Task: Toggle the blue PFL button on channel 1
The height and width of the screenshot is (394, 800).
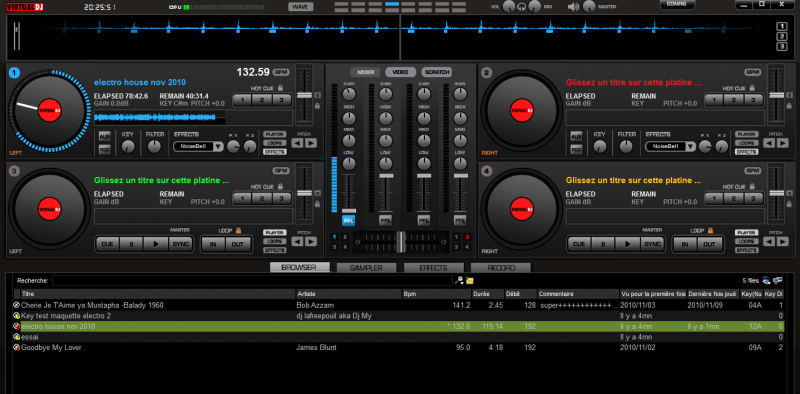Action: (x=348, y=220)
